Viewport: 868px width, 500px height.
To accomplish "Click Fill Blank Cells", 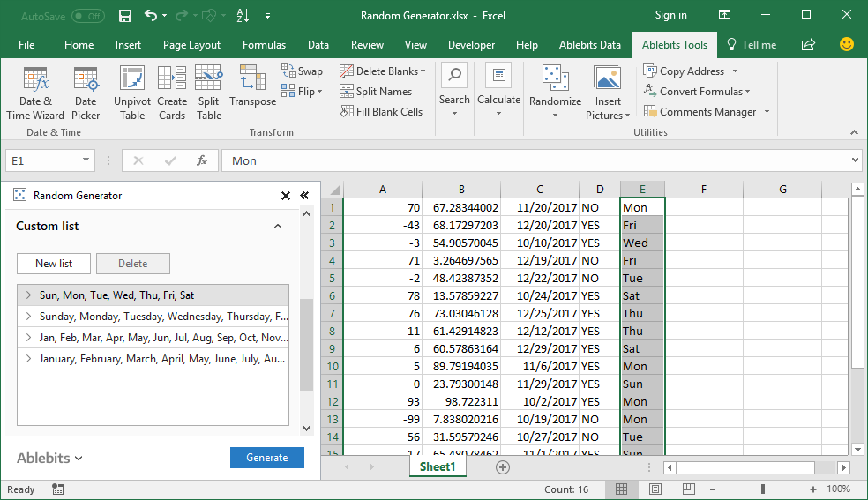I will 381,112.
